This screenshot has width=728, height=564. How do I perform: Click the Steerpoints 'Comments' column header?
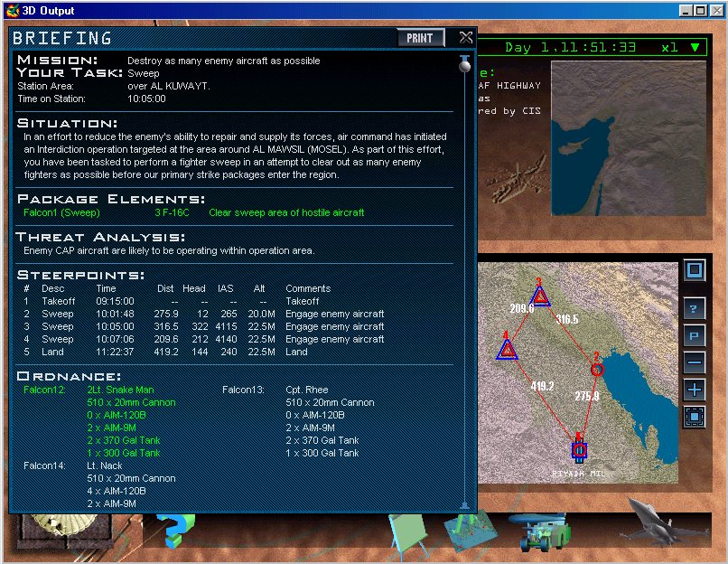coord(308,288)
